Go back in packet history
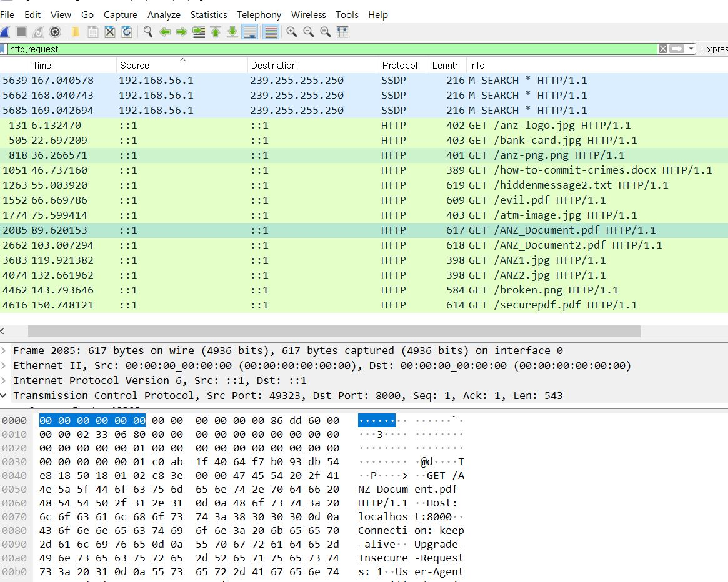The height and width of the screenshot is (582, 728). click(165, 32)
